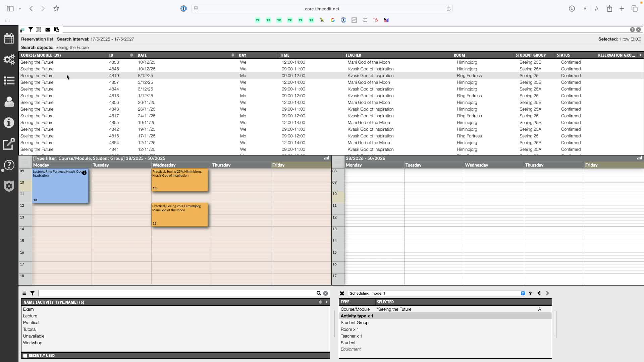Open the list view in sidebar
The image size is (644, 362).
click(x=9, y=80)
